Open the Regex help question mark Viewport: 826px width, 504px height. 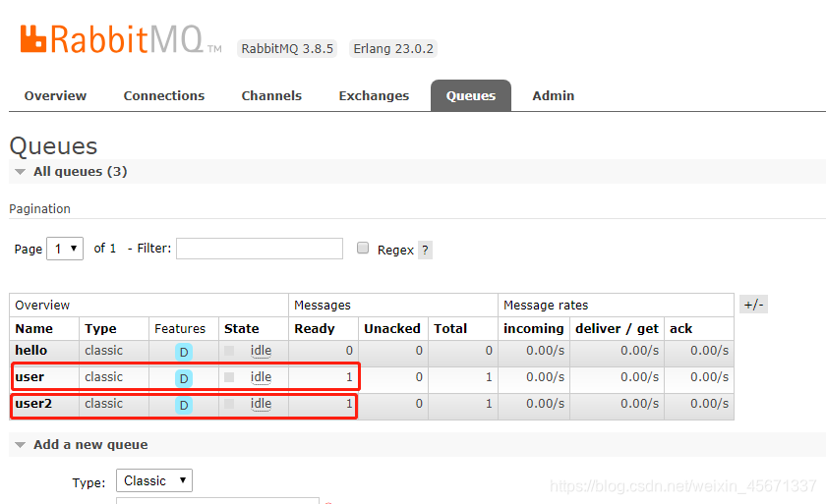click(x=425, y=250)
